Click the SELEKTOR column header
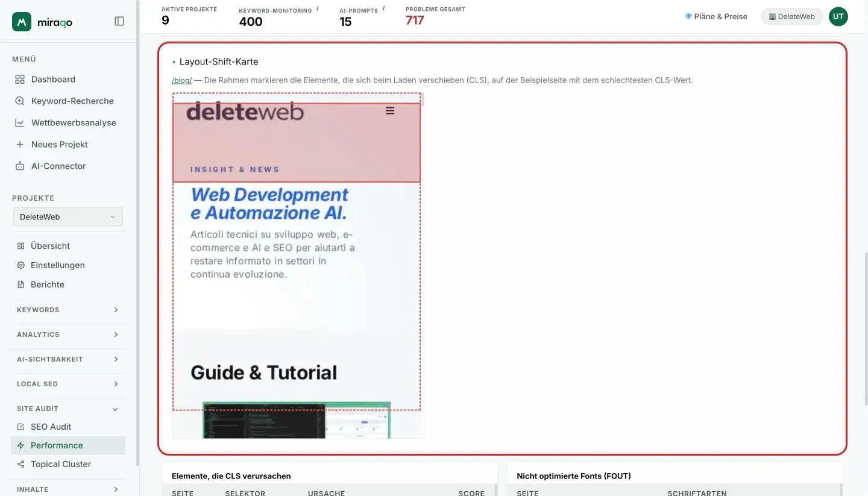Screen dimensions: 868x496 (x=245, y=493)
